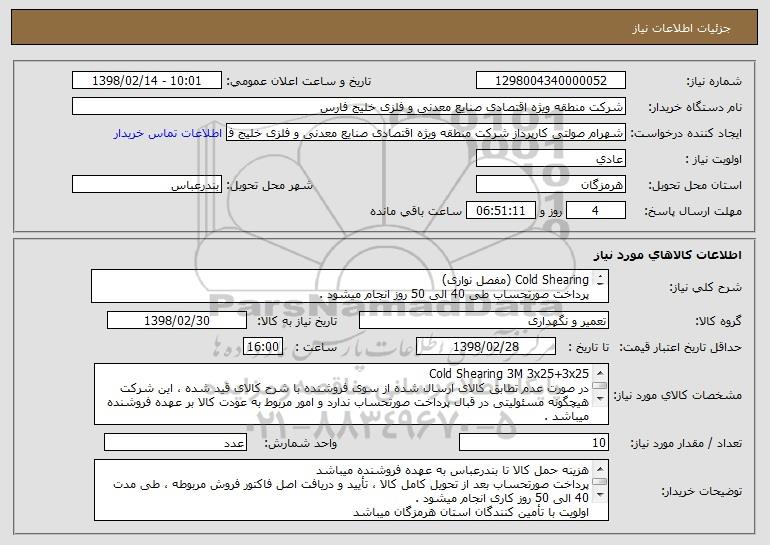
Task: Click the remaining time countdown 06:51:11
Action: point(500,211)
